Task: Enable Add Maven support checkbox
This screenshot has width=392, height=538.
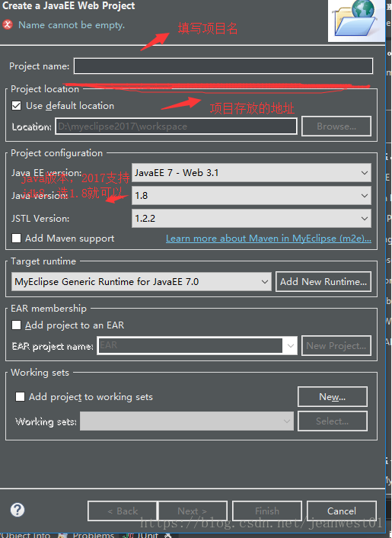Action: coord(16,238)
